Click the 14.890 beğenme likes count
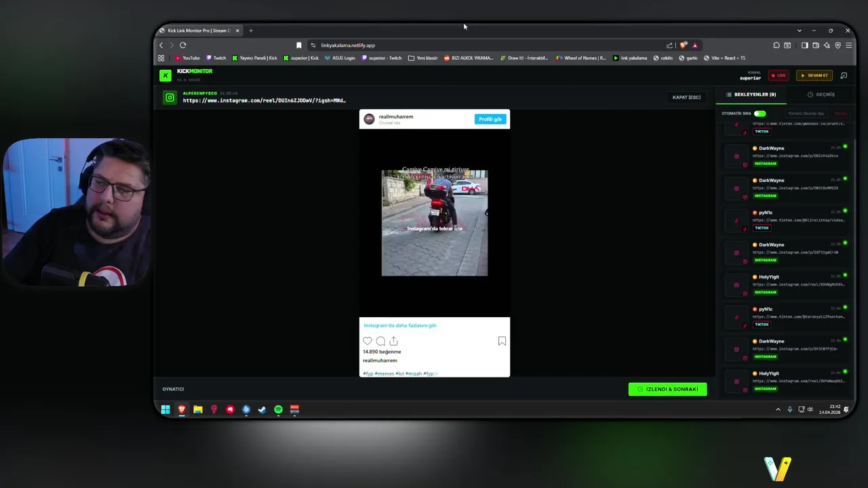Screen dimensions: 868x488 pos(382,352)
